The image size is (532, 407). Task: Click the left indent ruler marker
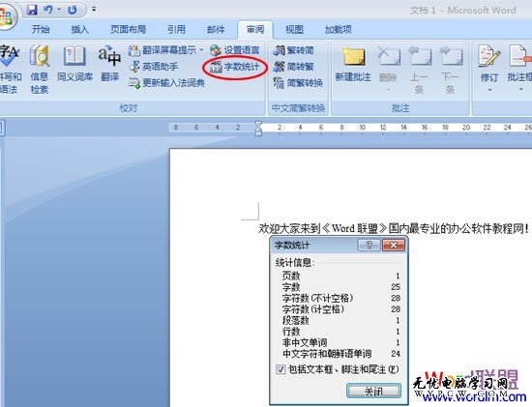coord(258,133)
